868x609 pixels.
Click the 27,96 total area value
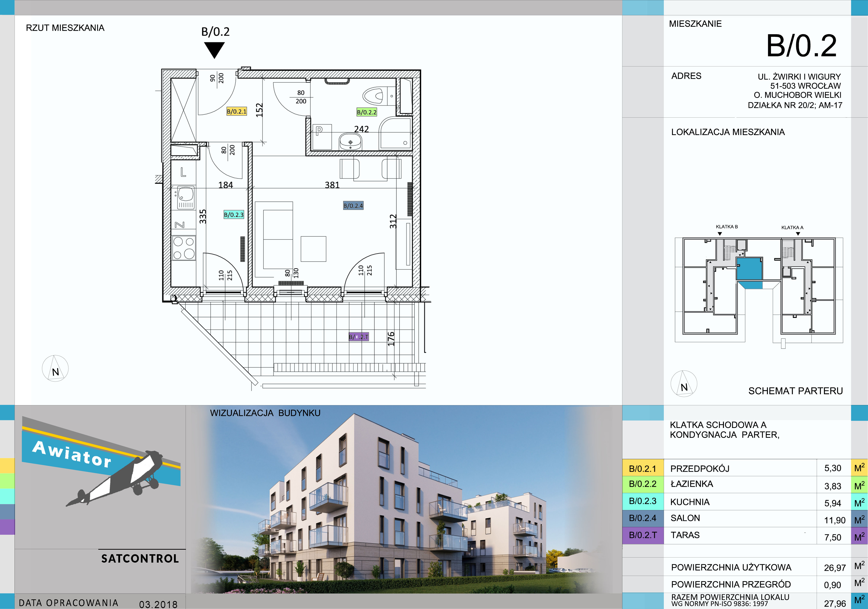(x=835, y=603)
